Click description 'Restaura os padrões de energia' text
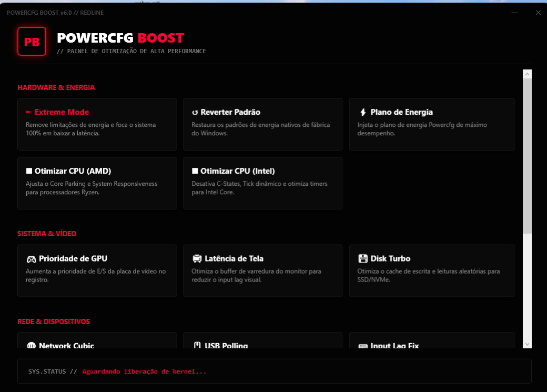 (x=260, y=129)
